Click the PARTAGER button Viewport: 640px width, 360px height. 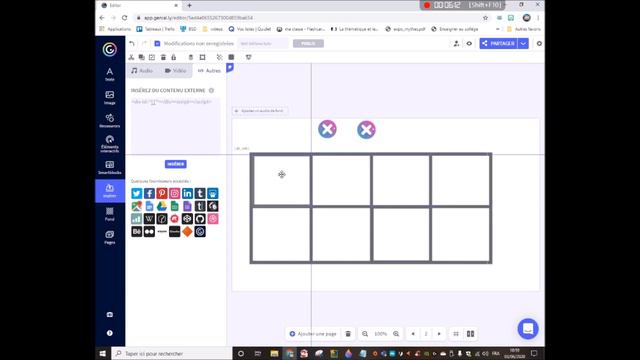498,43
